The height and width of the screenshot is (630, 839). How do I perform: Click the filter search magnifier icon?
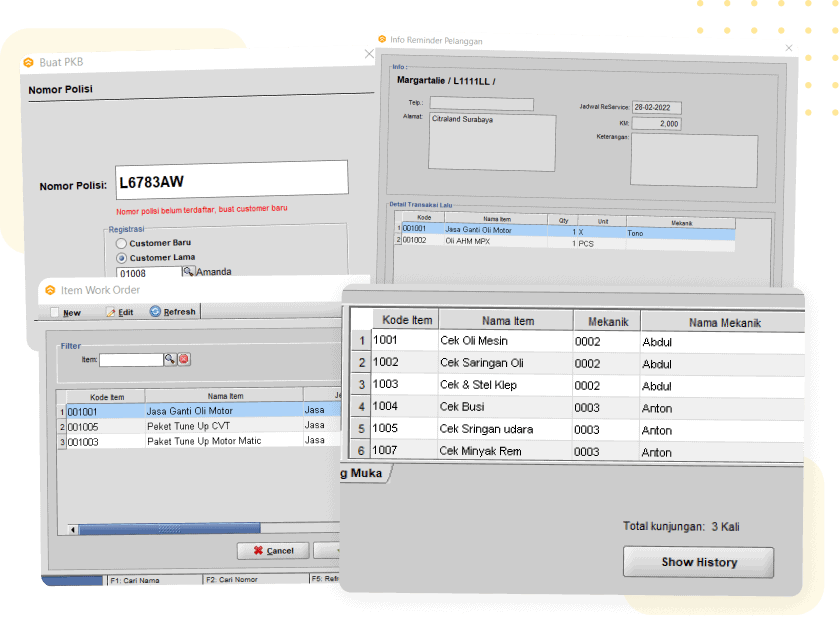pyautogui.click(x=170, y=359)
